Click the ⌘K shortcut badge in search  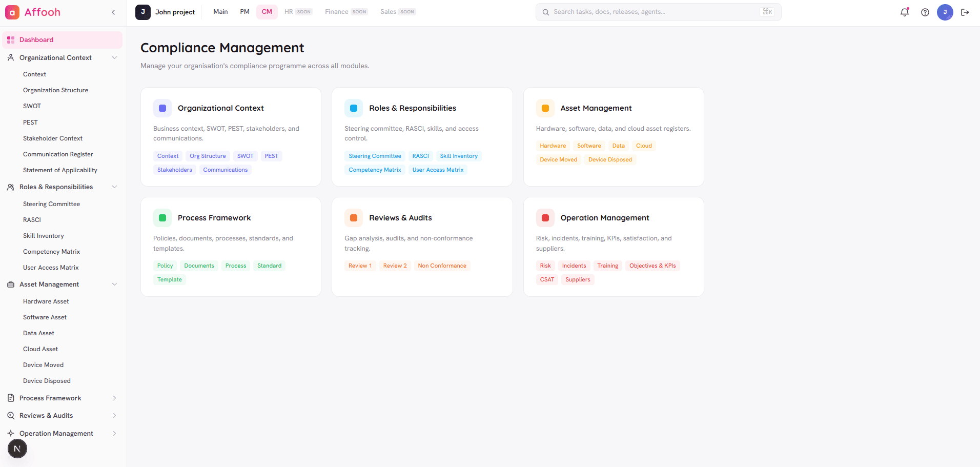(767, 12)
